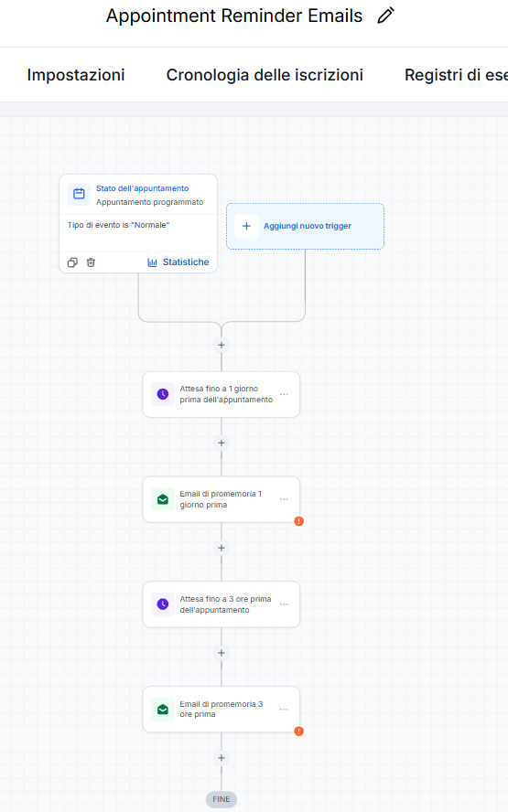The width and height of the screenshot is (508, 812).
Task: Select clock icon of 3 ore wait
Action: point(163,604)
